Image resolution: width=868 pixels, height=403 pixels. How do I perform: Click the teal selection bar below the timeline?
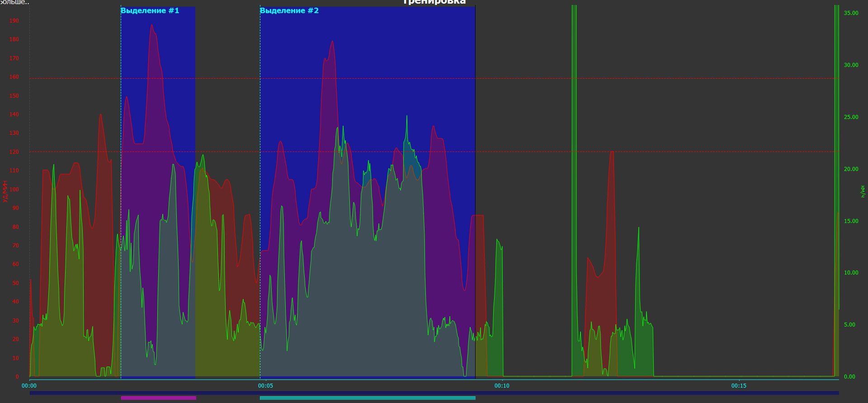pos(368,398)
